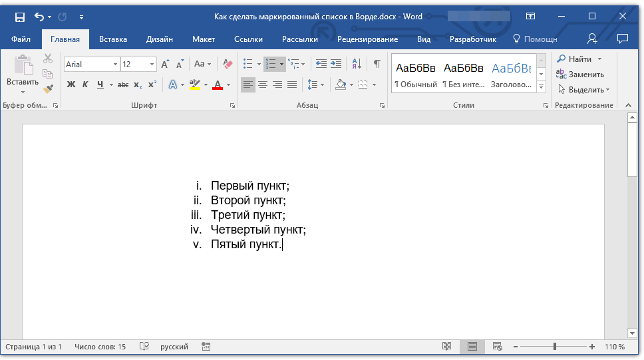
Task: Switch to the Вставка tab
Action: (x=113, y=39)
